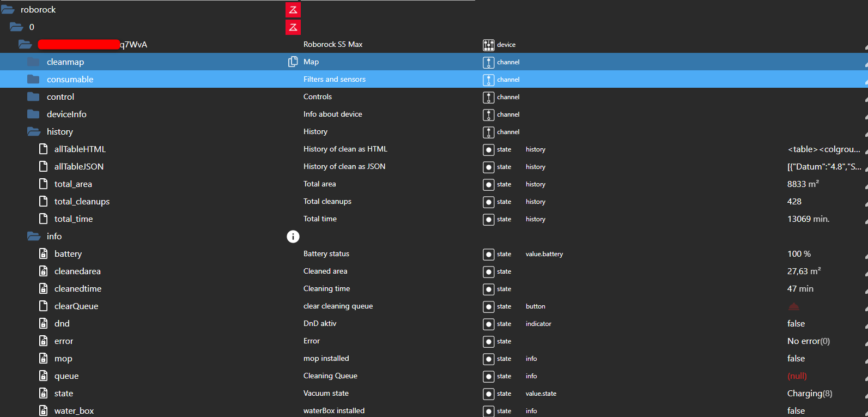Click the channel icon in the History row
Image resolution: width=868 pixels, height=417 pixels.
tap(489, 132)
